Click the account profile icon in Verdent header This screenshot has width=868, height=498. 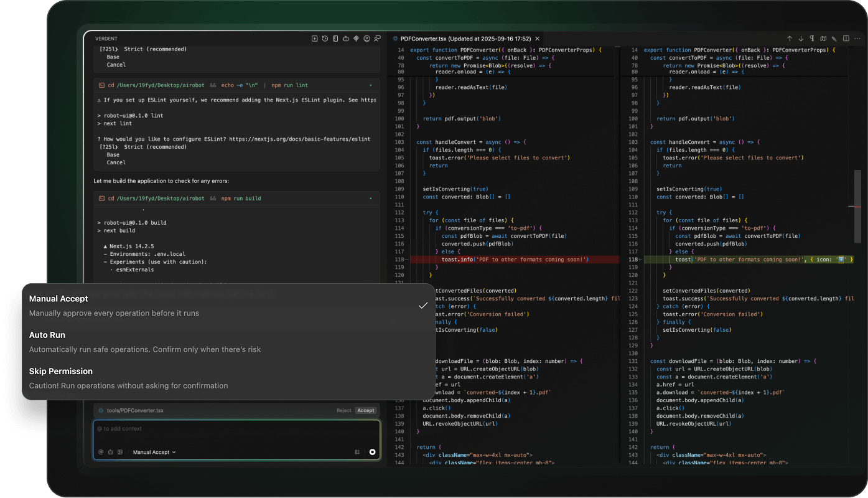(x=366, y=39)
